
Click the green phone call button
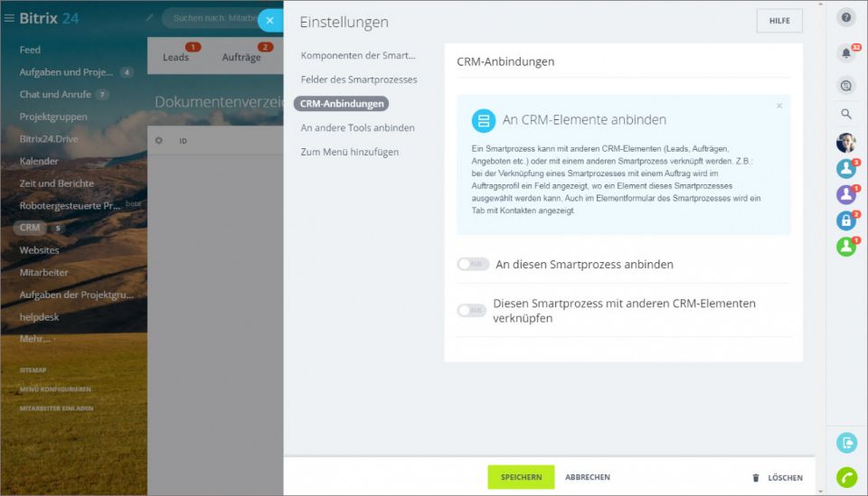point(846,477)
